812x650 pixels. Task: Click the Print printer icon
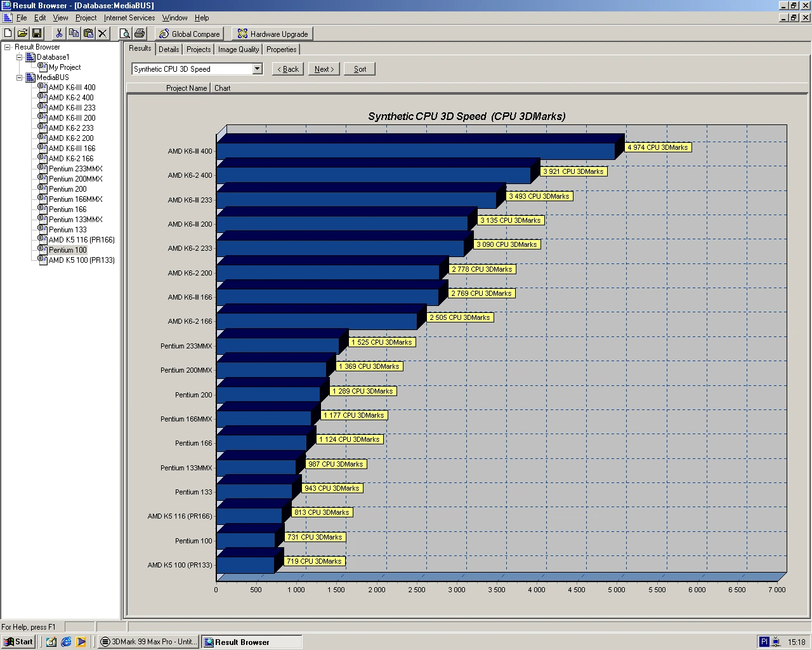tap(140, 34)
